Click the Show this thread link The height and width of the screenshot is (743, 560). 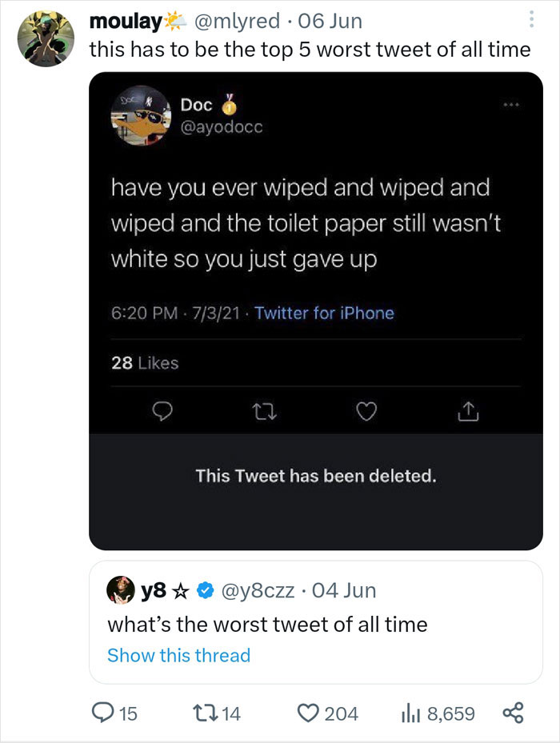[178, 655]
